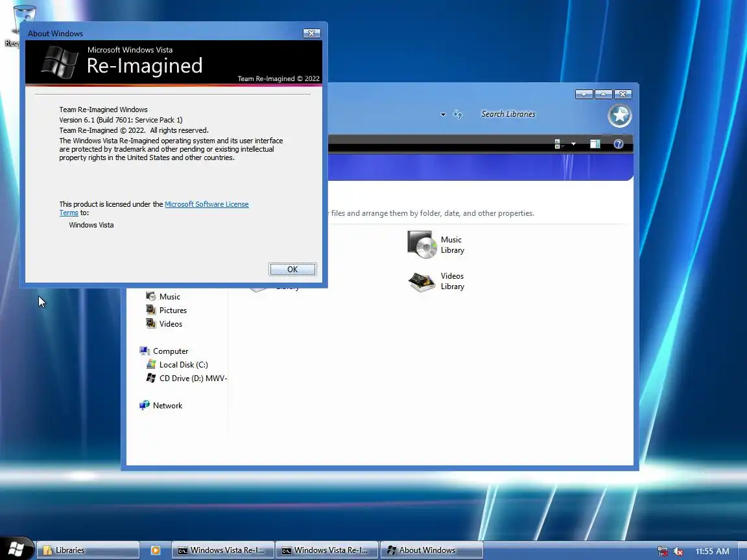This screenshot has width=747, height=560.
Task: Open the view options dropdown arrow
Action: click(x=573, y=144)
